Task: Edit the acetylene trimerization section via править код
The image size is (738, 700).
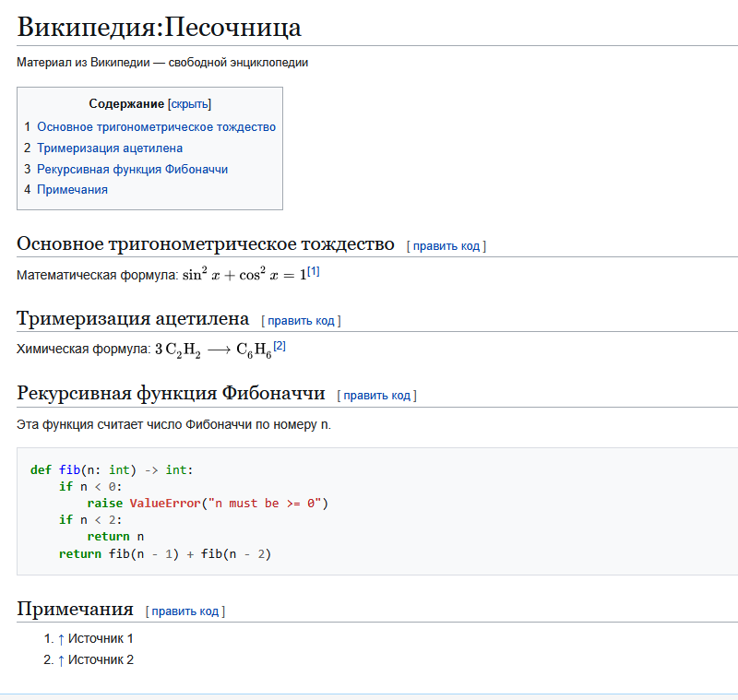Action: click(x=302, y=320)
